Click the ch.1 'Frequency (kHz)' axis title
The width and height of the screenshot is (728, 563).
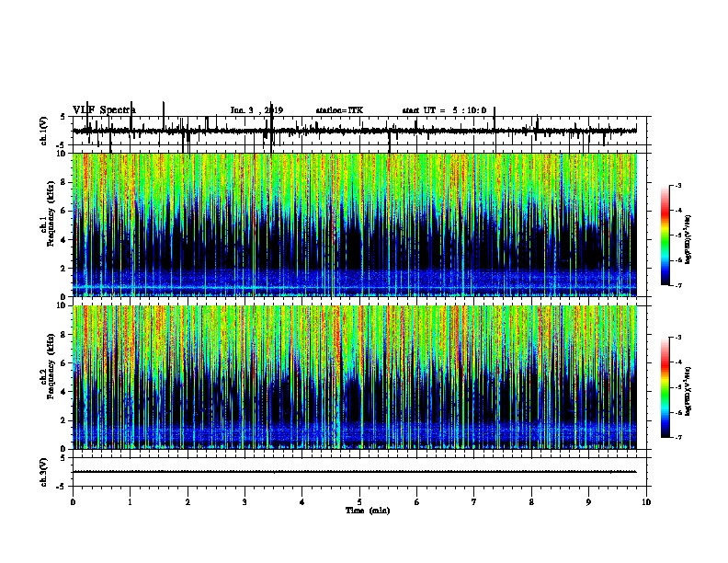(x=51, y=213)
